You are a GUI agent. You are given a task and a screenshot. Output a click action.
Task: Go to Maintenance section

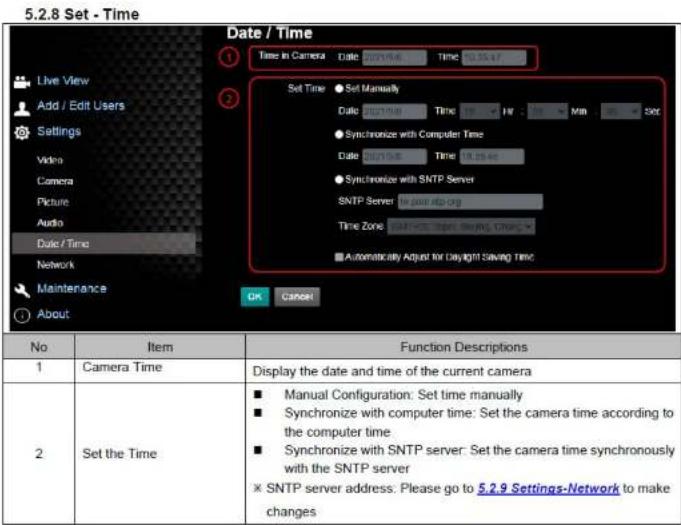pos(72,288)
